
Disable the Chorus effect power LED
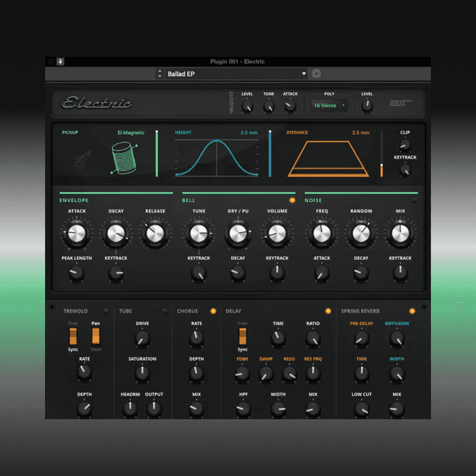click(213, 311)
